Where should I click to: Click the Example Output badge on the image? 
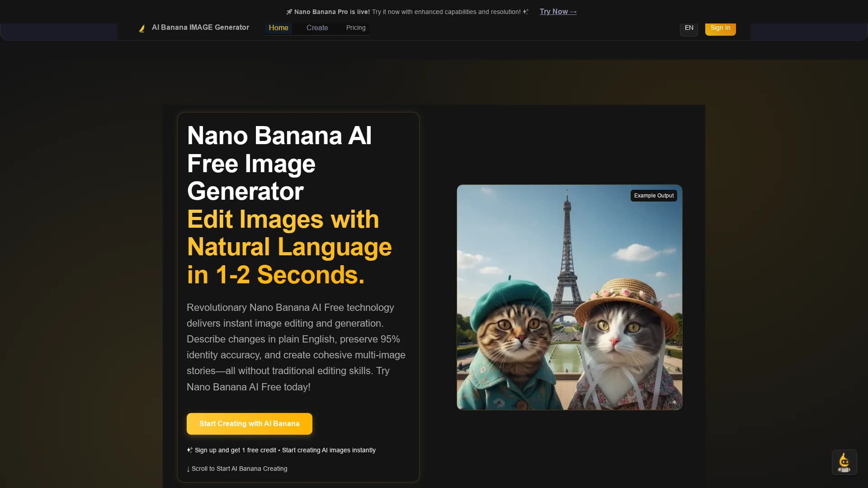pos(654,196)
